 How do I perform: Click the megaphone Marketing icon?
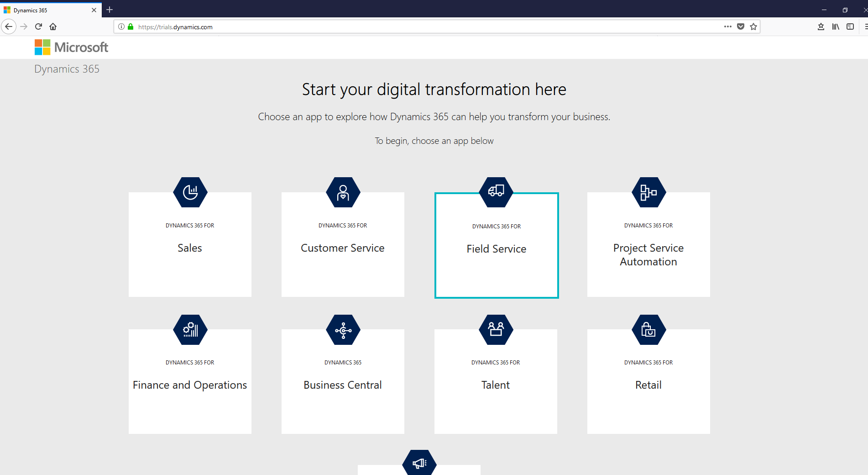tap(419, 463)
